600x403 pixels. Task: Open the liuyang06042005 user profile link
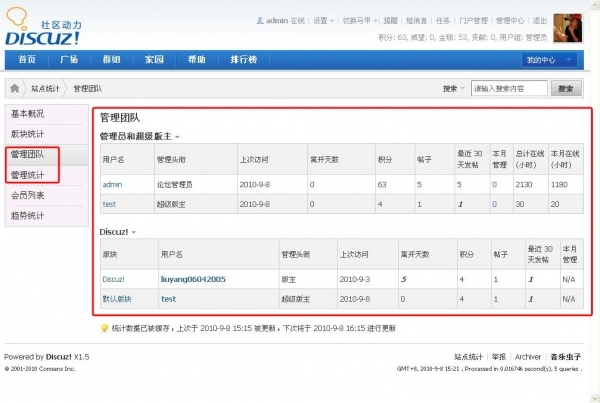(193, 279)
